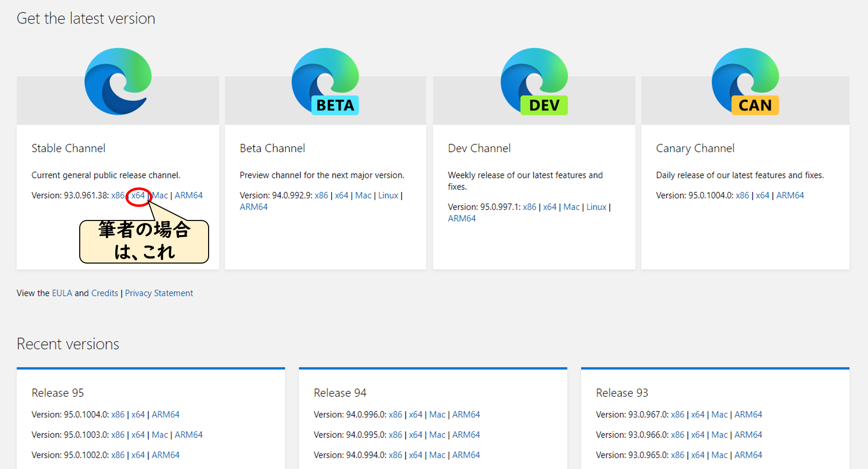Screen dimensions: 868x469
Task: Download version 93.0.966.0 Mac
Action: 720,435
